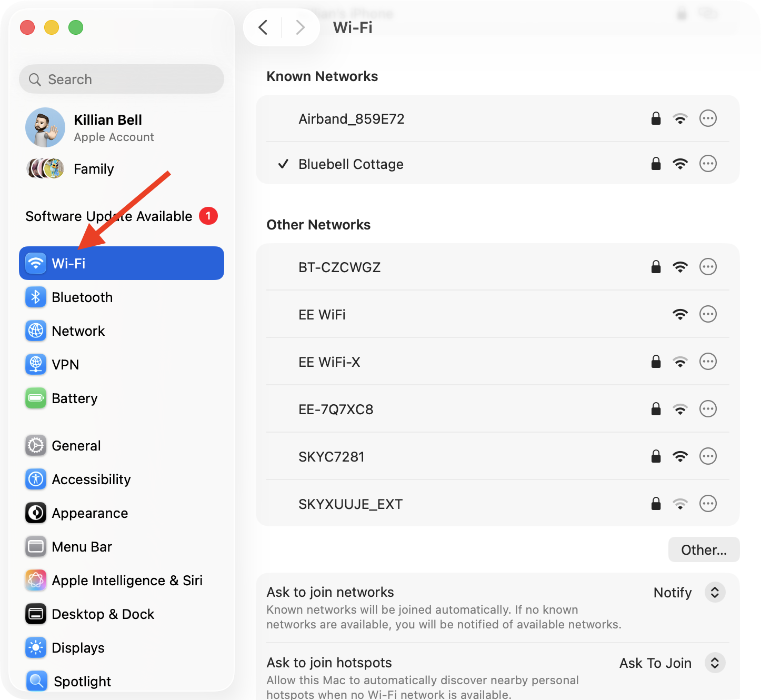Open Displays settings via brightness icon
761x700 pixels.
tap(35, 647)
